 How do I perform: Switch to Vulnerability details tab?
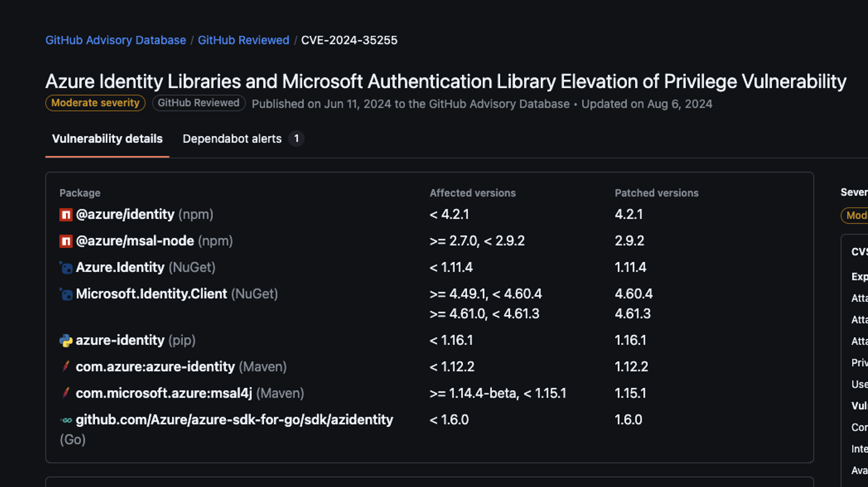pyautogui.click(x=107, y=139)
